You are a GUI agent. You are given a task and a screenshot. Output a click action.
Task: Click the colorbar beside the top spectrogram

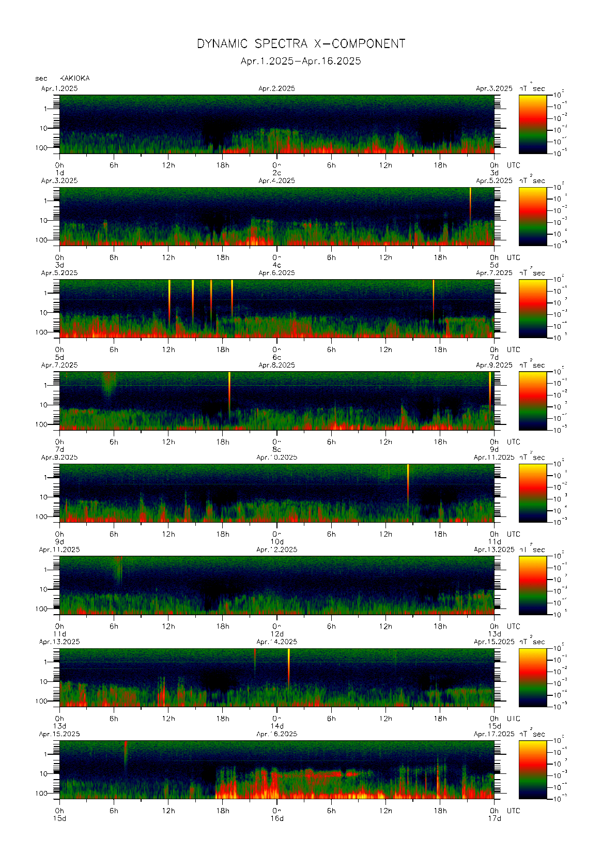click(x=532, y=124)
